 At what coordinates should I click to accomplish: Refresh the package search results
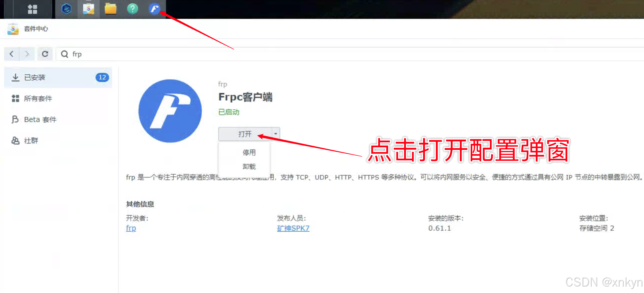[x=45, y=54]
